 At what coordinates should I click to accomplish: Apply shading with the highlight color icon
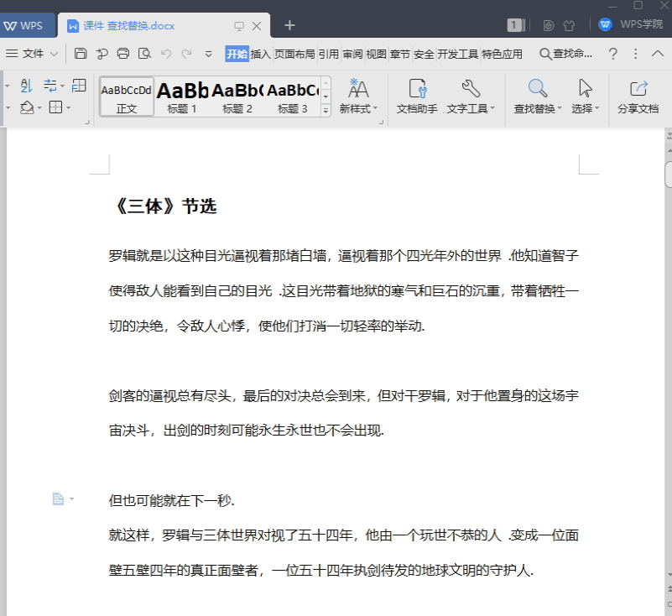click(26, 107)
